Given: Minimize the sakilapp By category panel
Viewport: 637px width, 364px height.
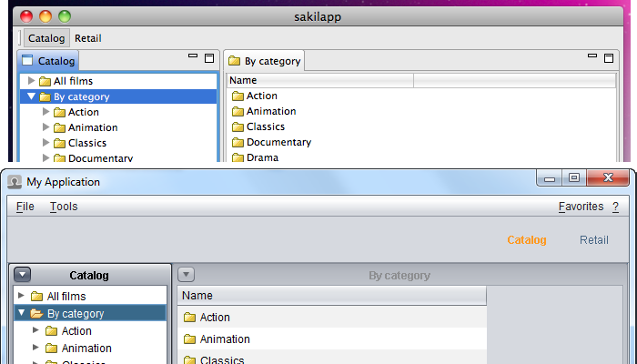Looking at the screenshot, I should [x=592, y=56].
